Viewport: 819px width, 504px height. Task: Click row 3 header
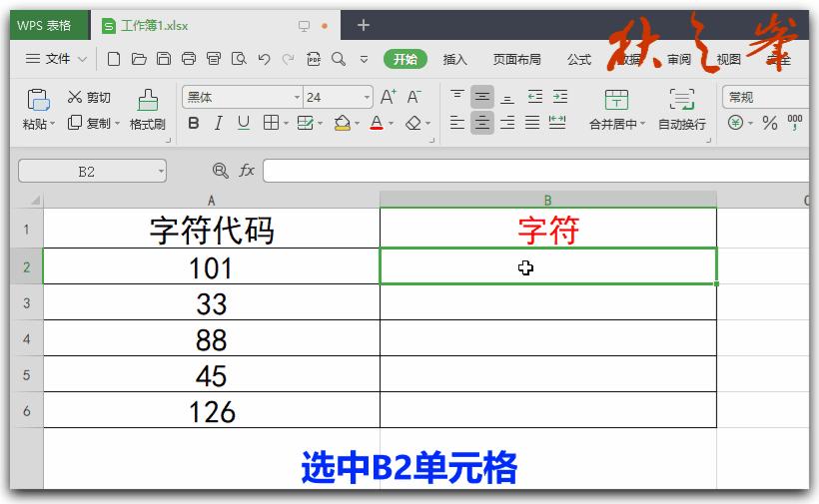pos(27,302)
